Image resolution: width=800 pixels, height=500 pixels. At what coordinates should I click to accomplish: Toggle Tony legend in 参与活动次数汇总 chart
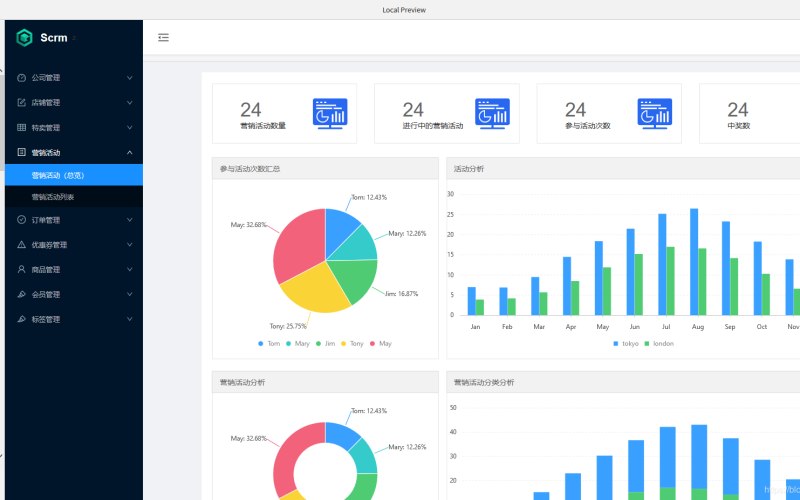[352, 343]
